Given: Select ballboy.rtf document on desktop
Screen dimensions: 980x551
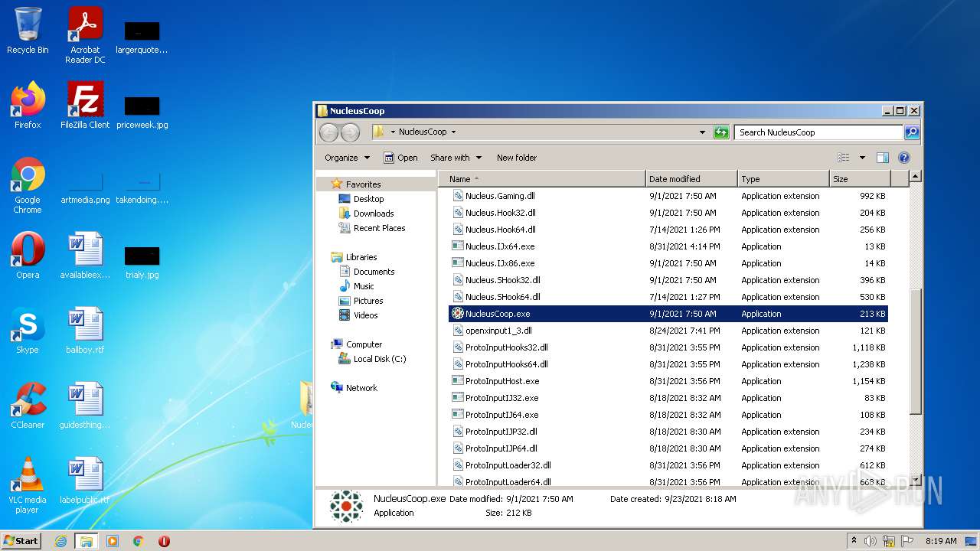Looking at the screenshot, I should coord(85,330).
